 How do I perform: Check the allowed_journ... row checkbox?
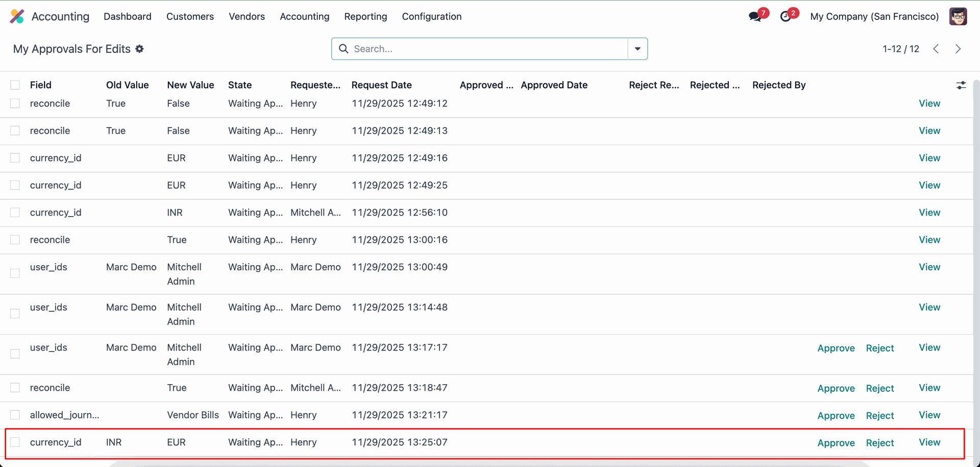point(15,415)
